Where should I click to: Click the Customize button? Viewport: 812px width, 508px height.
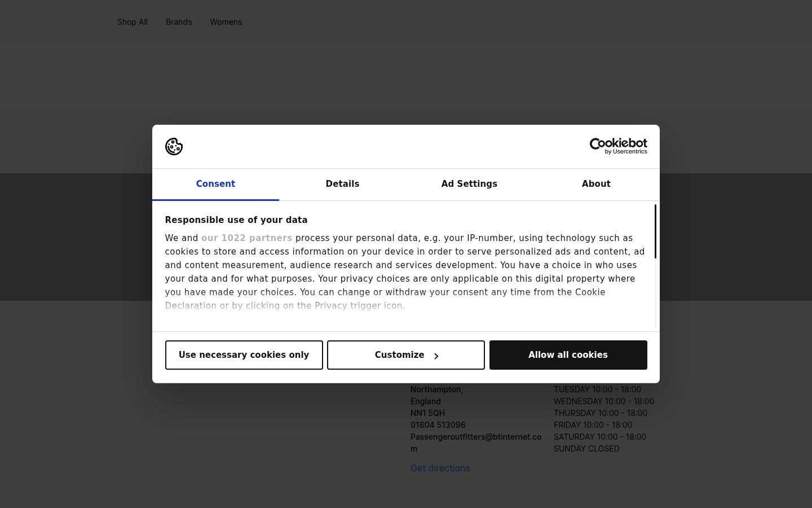pos(406,355)
